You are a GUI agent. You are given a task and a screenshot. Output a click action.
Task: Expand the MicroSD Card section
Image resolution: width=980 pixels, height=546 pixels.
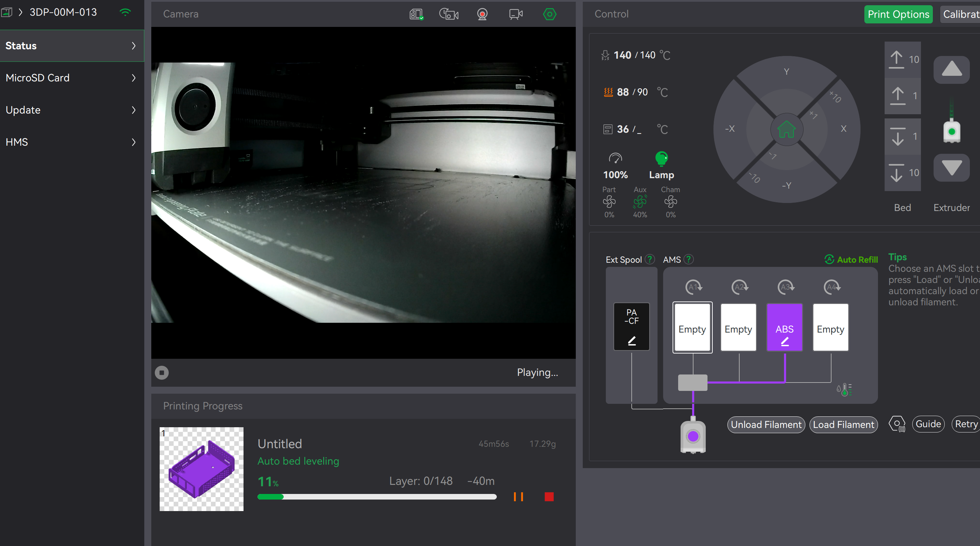pyautogui.click(x=72, y=78)
